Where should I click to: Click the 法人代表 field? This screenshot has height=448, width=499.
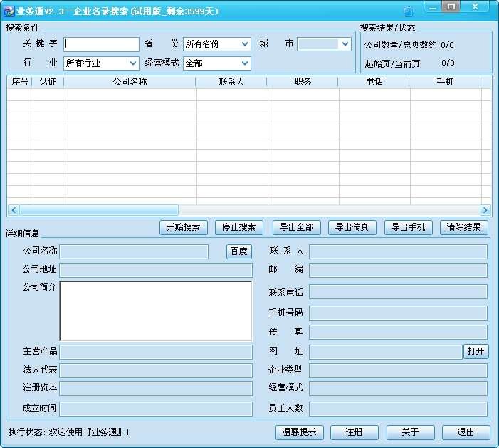(156, 370)
